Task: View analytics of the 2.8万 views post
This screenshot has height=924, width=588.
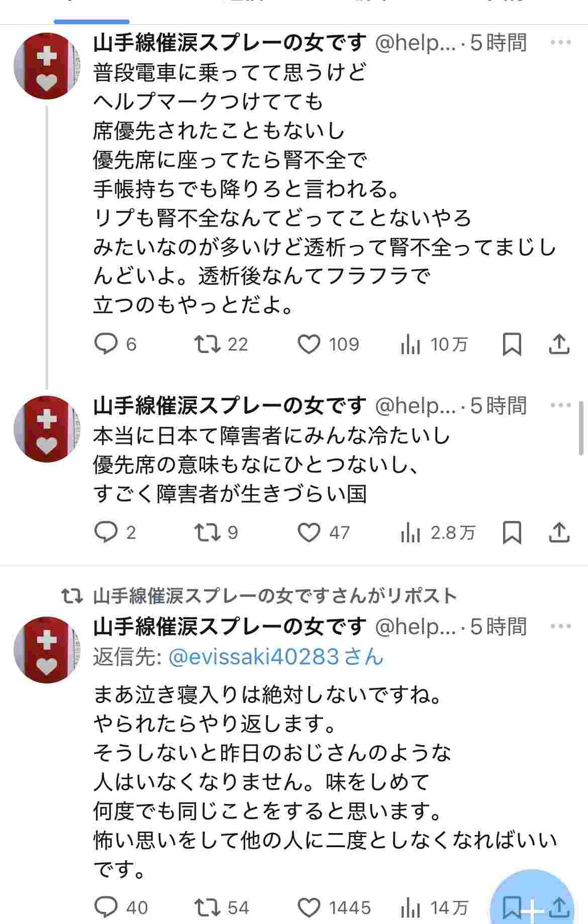Action: click(x=411, y=532)
